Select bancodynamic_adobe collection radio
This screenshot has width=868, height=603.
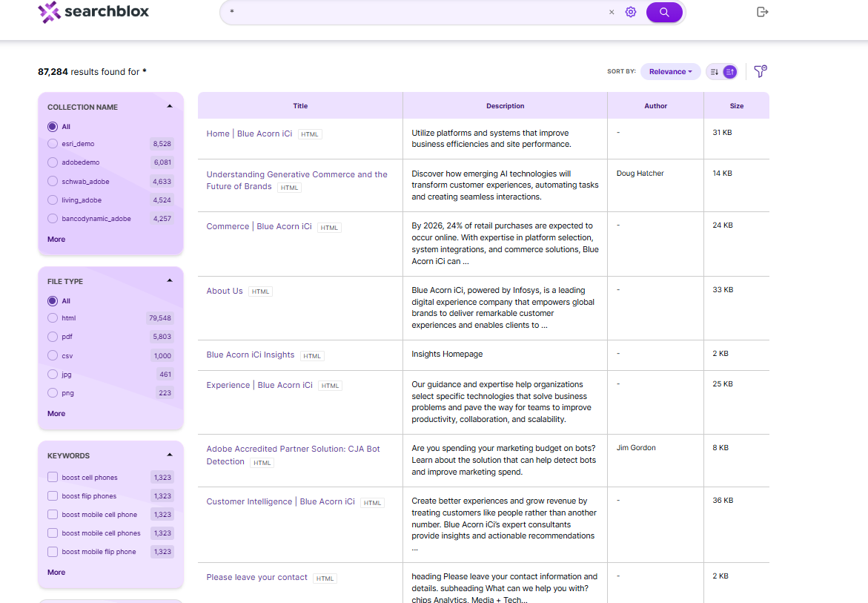53,219
